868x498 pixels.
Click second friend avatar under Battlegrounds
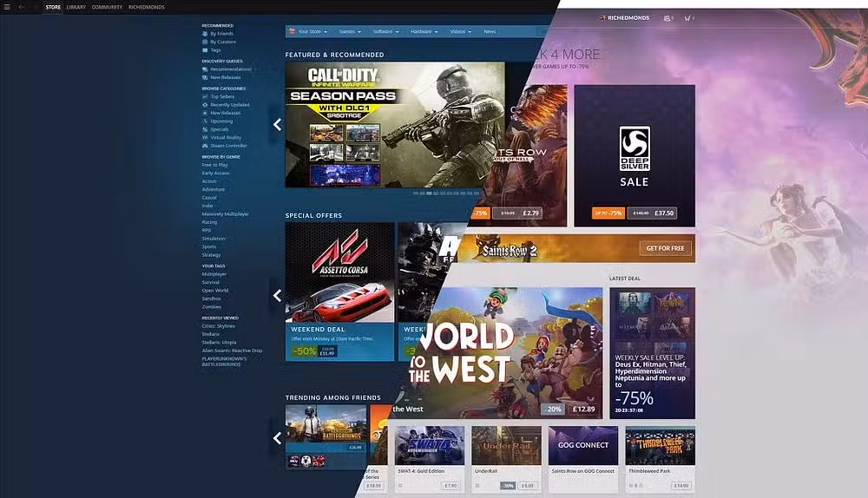pyautogui.click(x=306, y=461)
